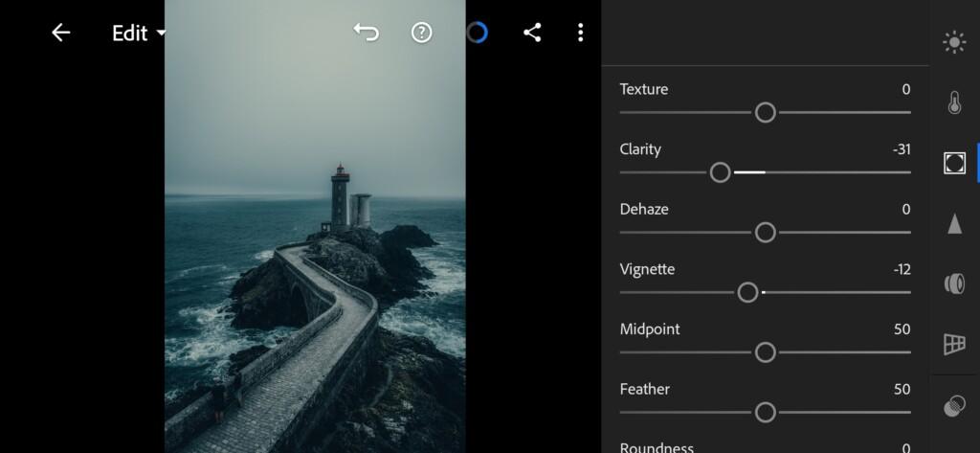The height and width of the screenshot is (453, 980).
Task: Click the Vignette slider handle
Action: click(747, 292)
